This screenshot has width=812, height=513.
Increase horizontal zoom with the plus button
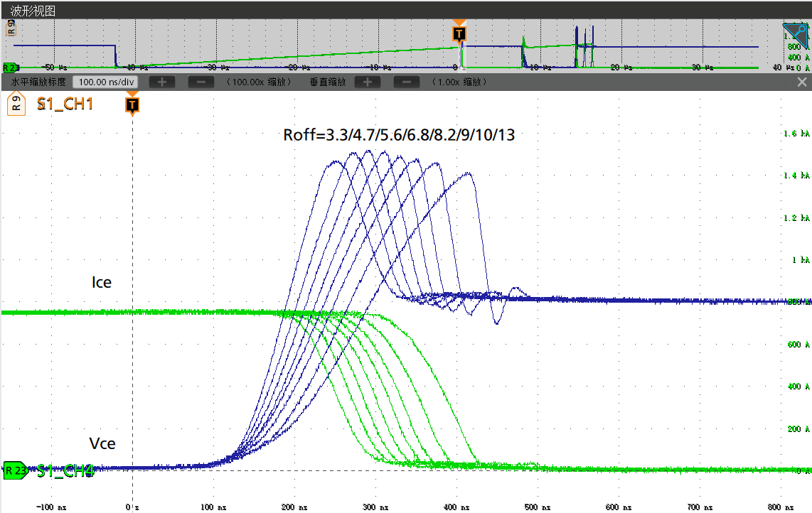(162, 82)
